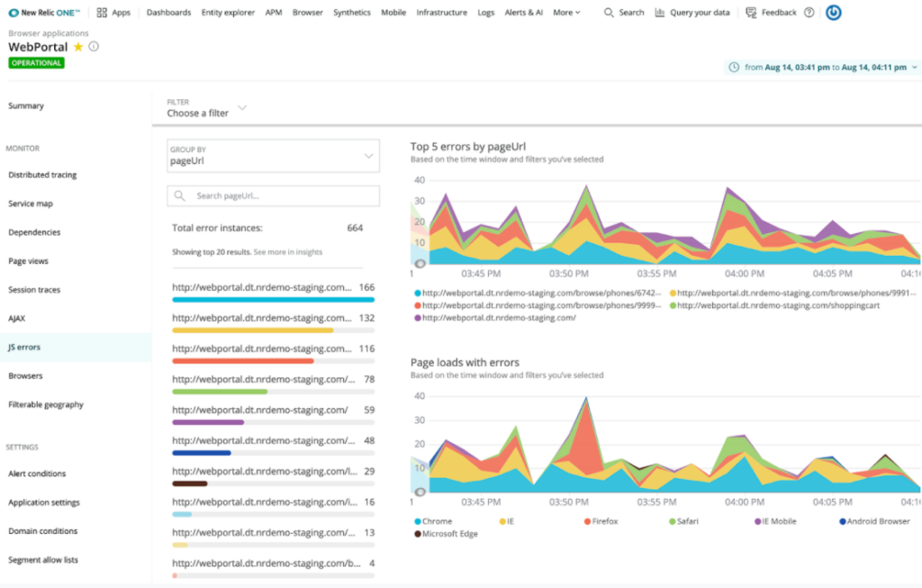Open APM from top navigation
Viewport: 922px width, 588px height.
tap(274, 13)
